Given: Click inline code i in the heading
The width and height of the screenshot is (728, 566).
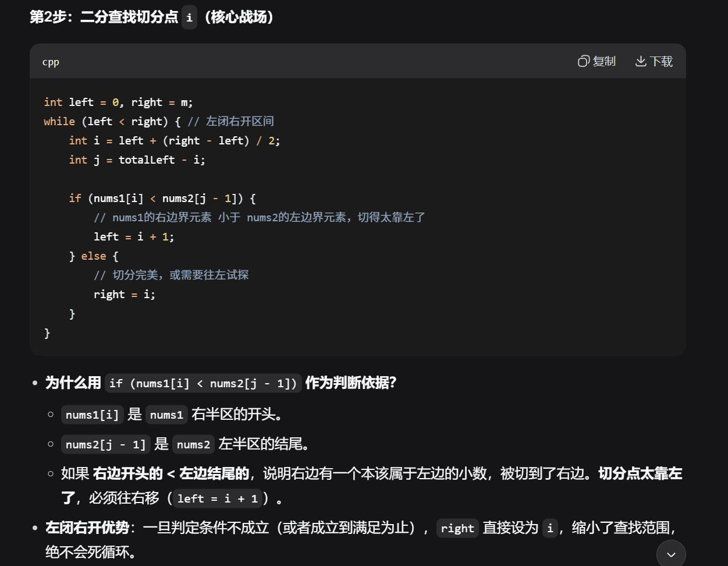Looking at the screenshot, I should pos(189,17).
